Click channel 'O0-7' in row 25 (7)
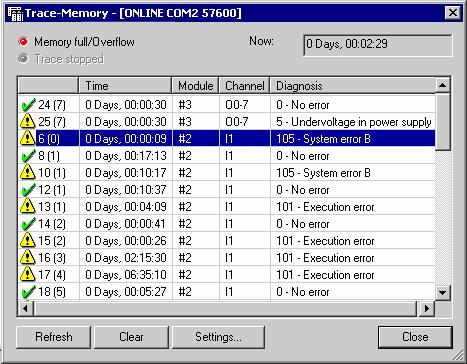This screenshot has width=467, height=364. coord(237,122)
